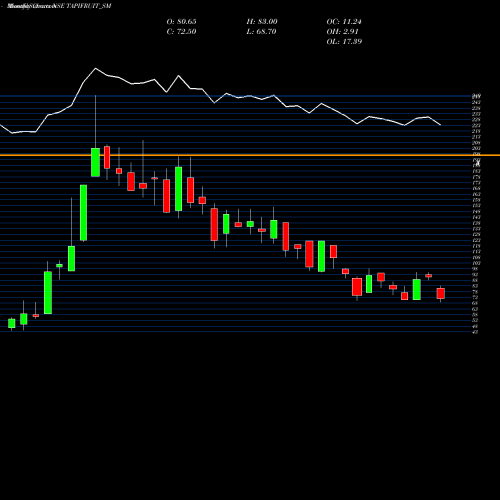Click the "103" price axis label
The image size is (500, 500).
pyautogui.click(x=476, y=263)
